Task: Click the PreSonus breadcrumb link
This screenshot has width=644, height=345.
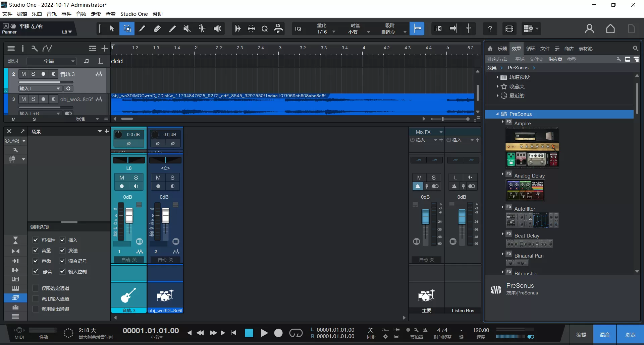Action: click(518, 68)
